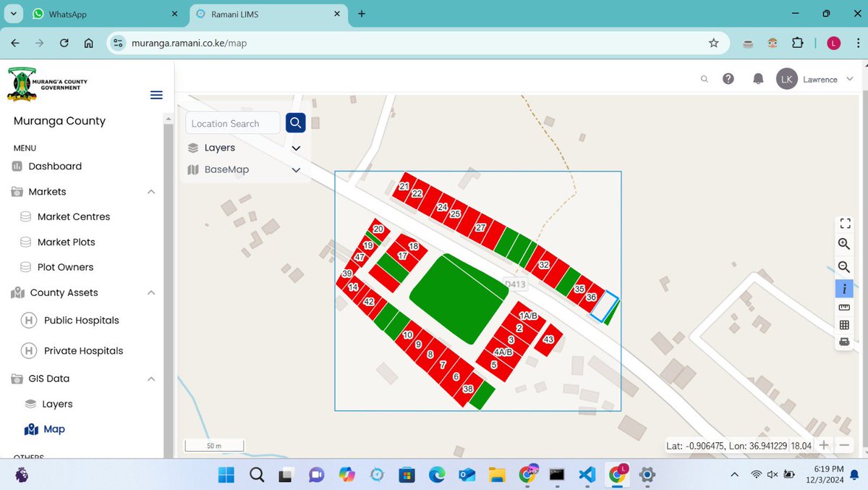
Task: Expand the BaseMap dropdown
Action: tap(295, 170)
